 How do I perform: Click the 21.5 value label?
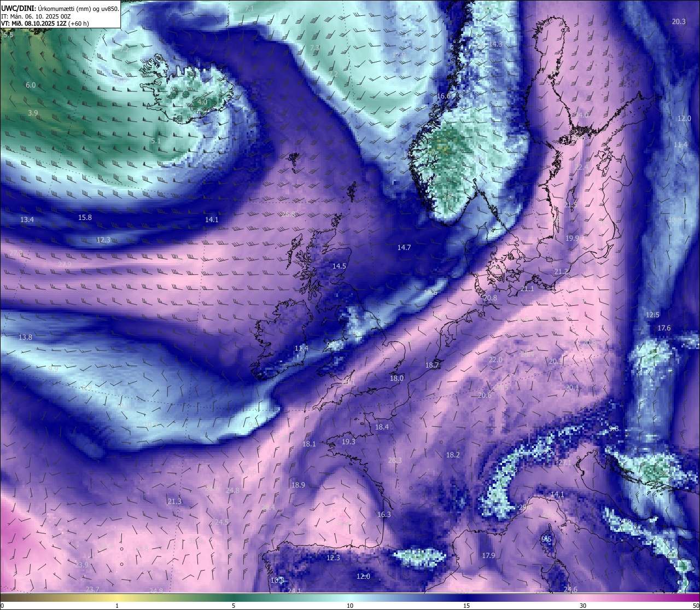point(570,205)
